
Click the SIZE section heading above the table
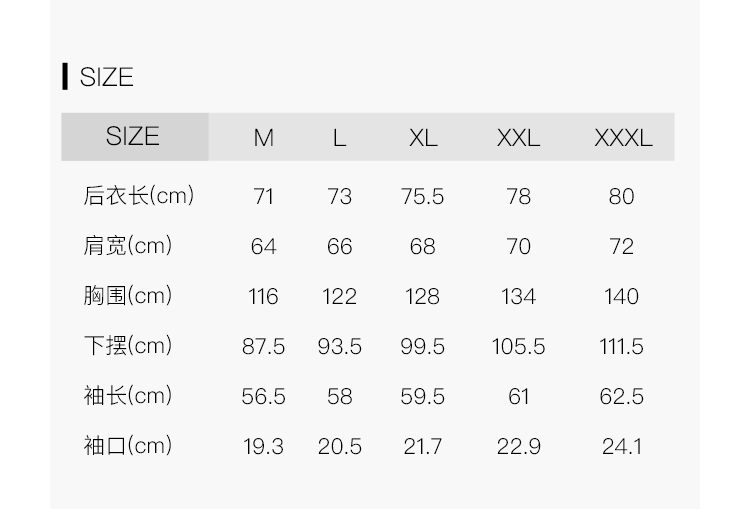[106, 77]
